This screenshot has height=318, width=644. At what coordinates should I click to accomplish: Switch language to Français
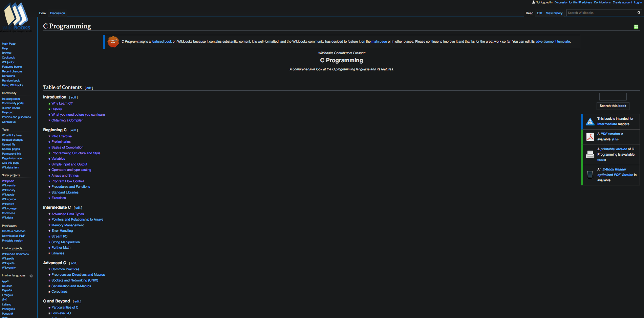click(7, 295)
